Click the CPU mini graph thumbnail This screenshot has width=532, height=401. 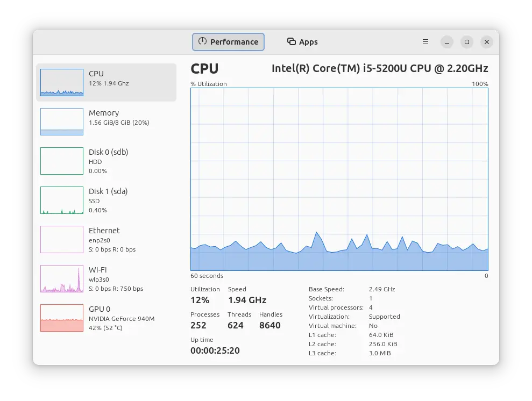pyautogui.click(x=62, y=82)
